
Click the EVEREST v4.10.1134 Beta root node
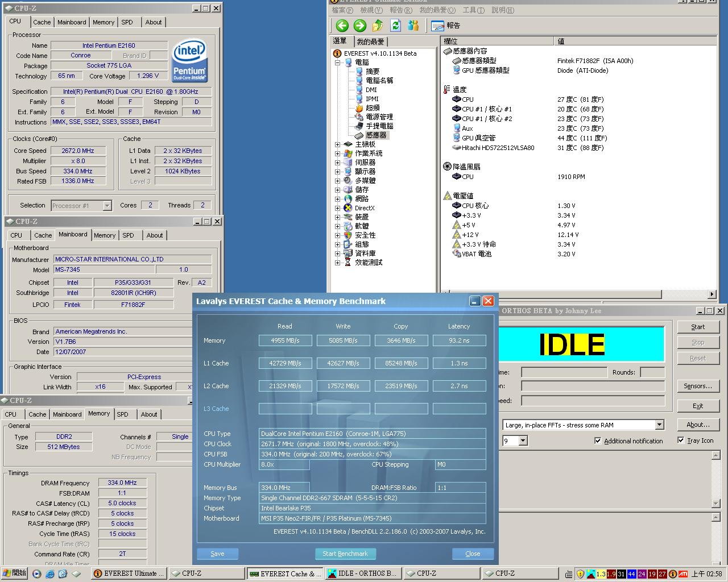(375, 53)
